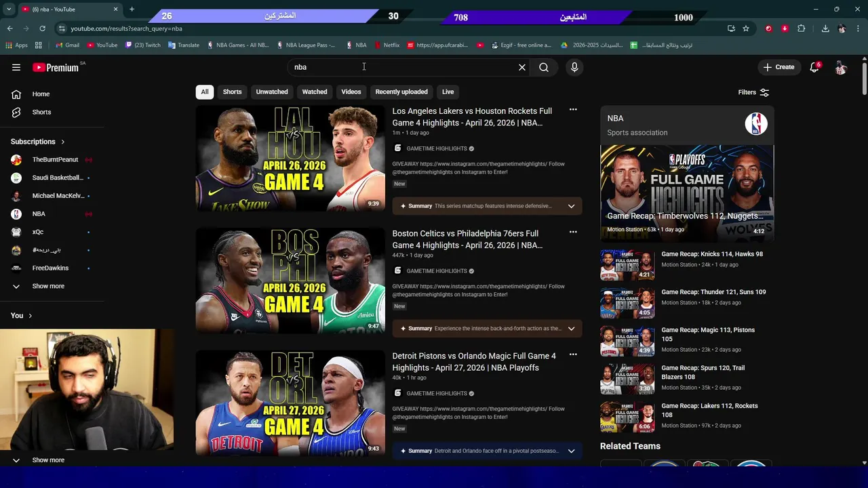Select the Videos filter chip
The height and width of the screenshot is (488, 868).
click(351, 91)
